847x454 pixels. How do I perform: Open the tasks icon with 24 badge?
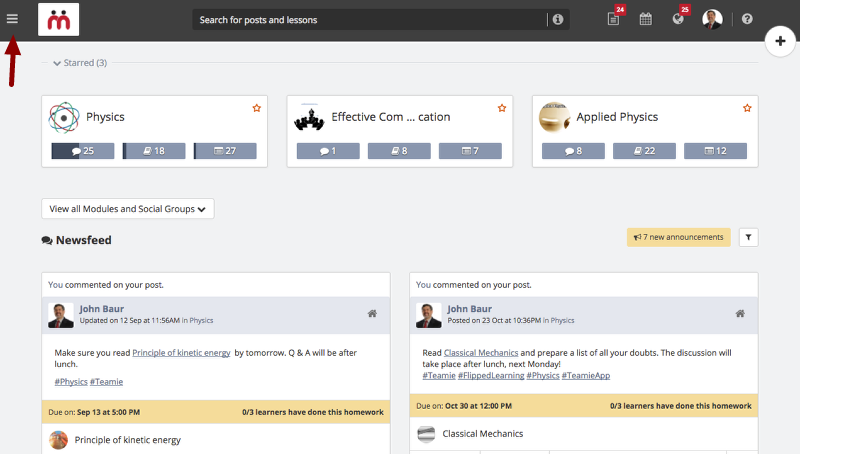[614, 19]
